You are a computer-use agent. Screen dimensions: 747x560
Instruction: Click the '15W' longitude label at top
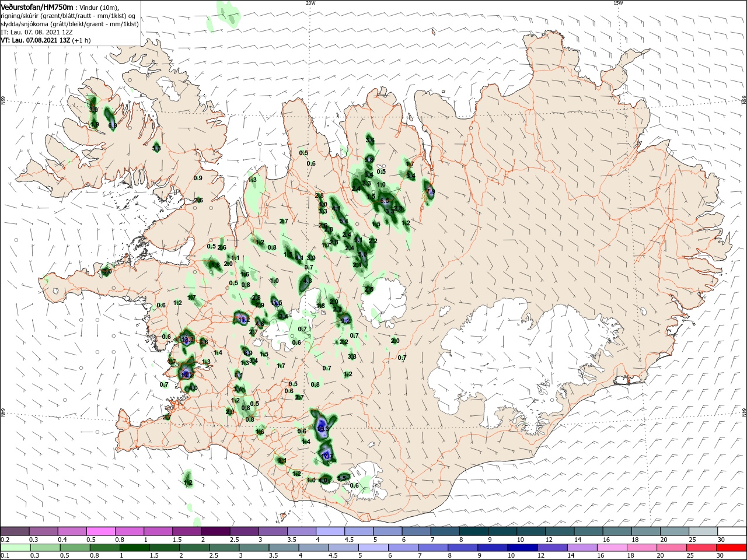click(x=617, y=3)
